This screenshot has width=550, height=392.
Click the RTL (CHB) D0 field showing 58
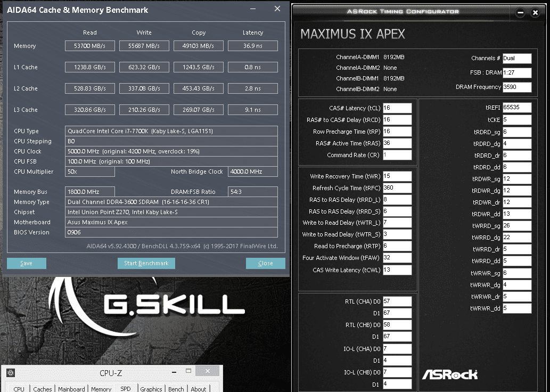click(x=397, y=324)
